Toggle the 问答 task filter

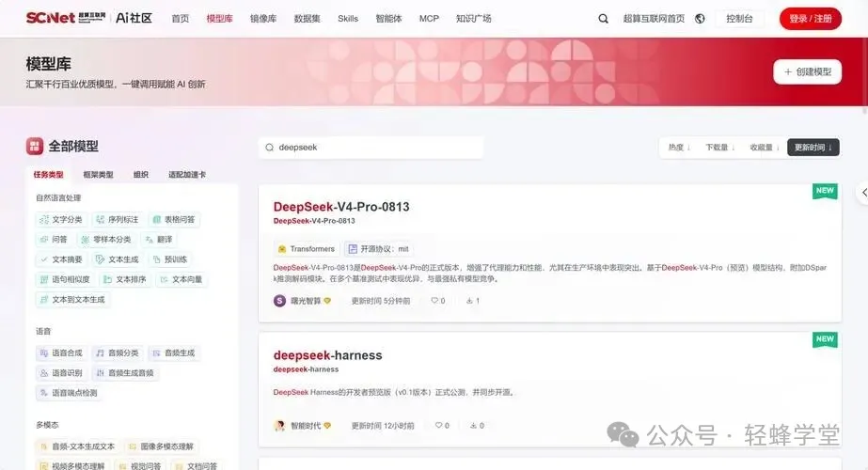(54, 240)
